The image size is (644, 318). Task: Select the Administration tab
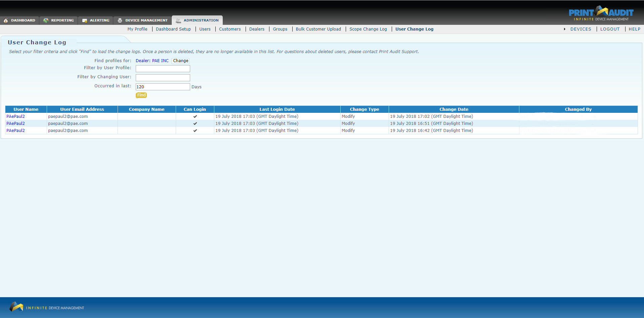[x=197, y=20]
